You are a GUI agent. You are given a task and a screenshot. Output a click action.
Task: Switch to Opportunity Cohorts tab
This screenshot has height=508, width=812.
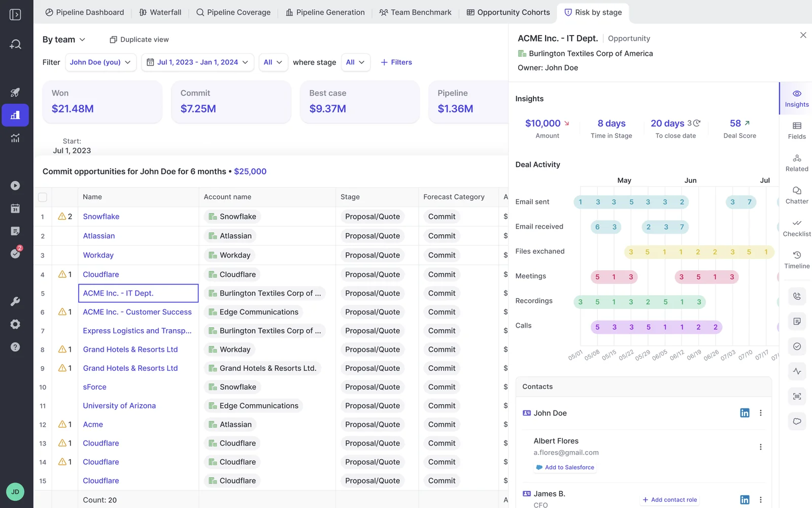508,12
